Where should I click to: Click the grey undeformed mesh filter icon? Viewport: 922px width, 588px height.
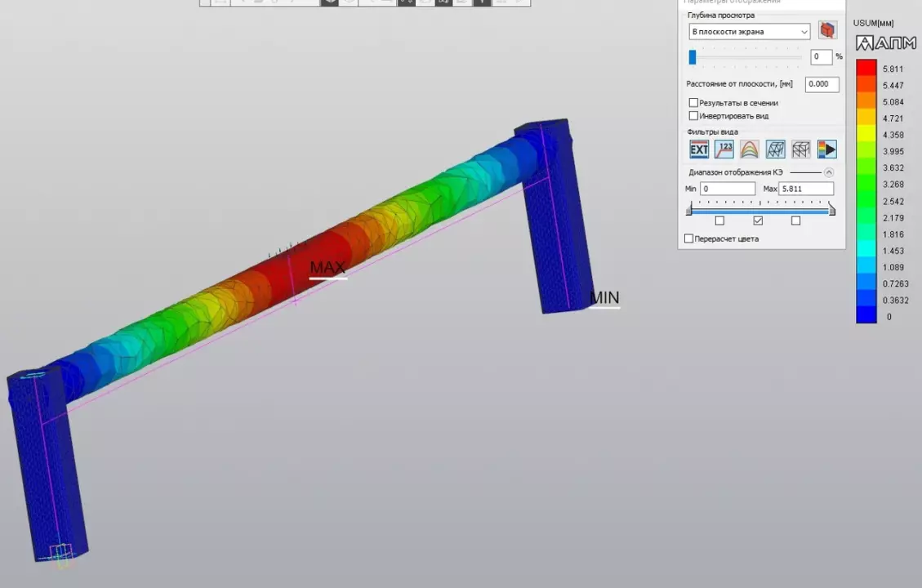[801, 149]
